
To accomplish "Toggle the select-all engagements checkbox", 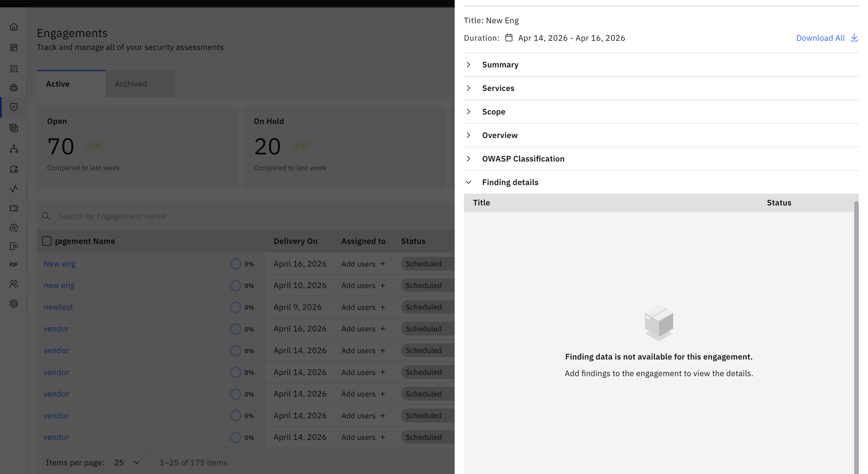I will click(47, 241).
